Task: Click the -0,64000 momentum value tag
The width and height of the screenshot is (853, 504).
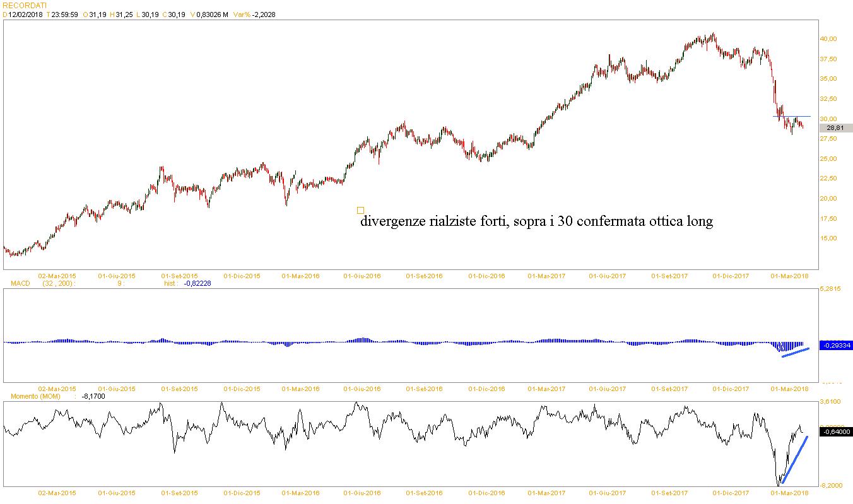Action: point(835,432)
